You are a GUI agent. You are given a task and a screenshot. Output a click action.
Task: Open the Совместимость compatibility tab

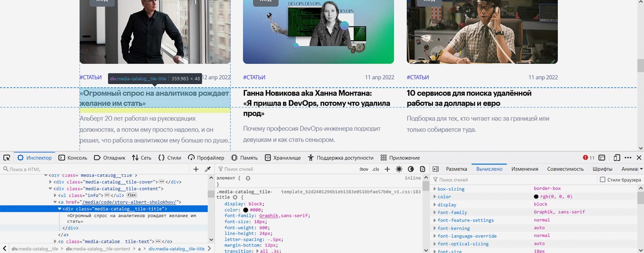pyautogui.click(x=565, y=169)
